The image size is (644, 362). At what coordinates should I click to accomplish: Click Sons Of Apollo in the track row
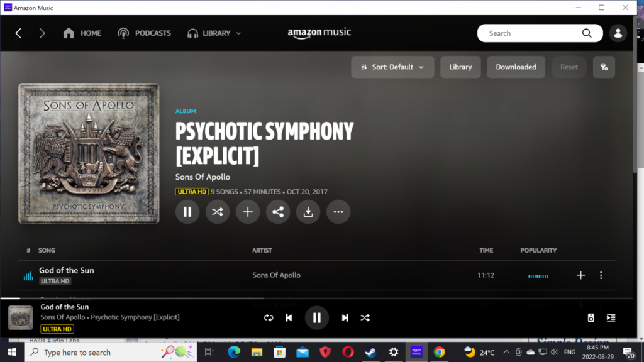point(277,275)
